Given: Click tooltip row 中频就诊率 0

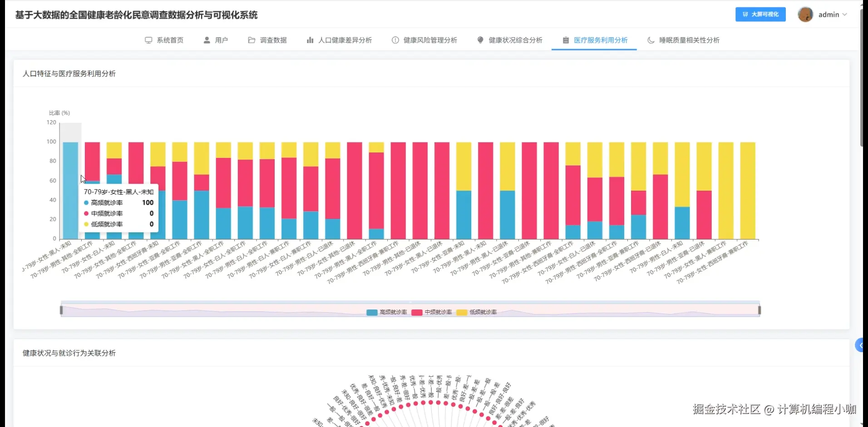Looking at the screenshot, I should pos(118,213).
